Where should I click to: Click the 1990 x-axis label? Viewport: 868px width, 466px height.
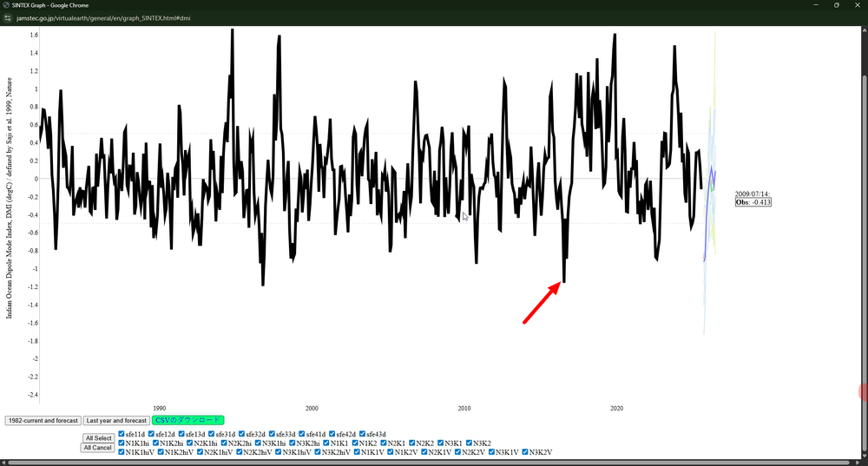tap(160, 409)
